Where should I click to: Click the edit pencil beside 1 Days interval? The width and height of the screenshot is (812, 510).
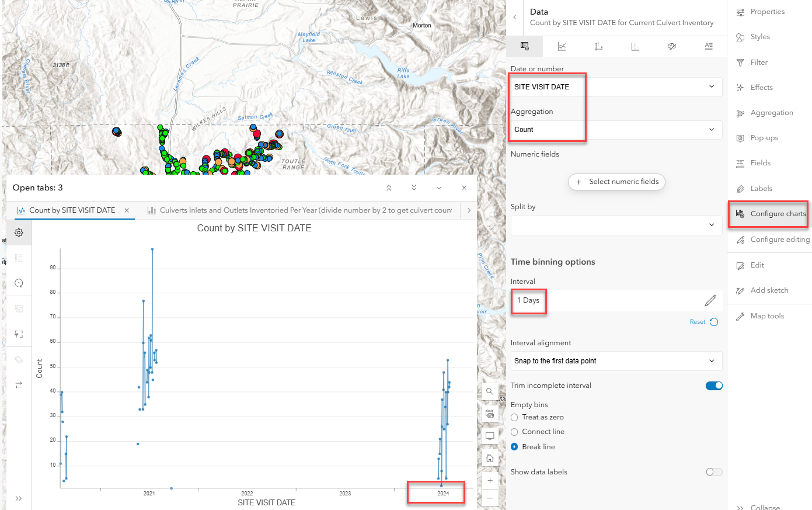(x=710, y=300)
